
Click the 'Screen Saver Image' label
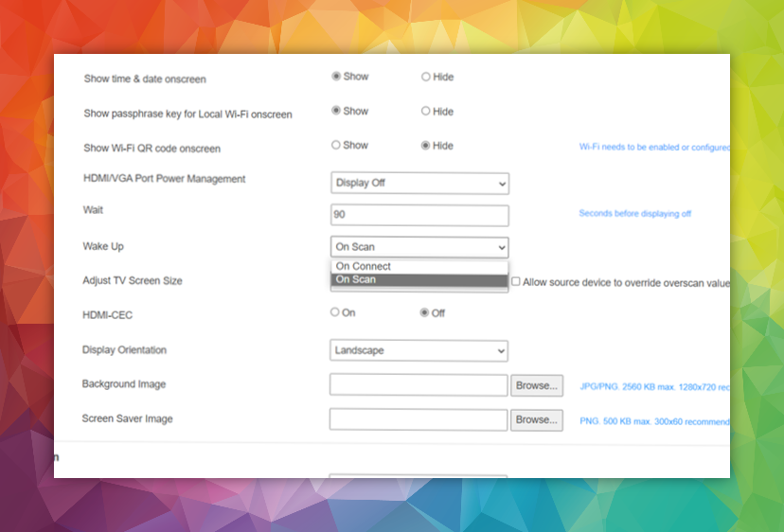128,418
